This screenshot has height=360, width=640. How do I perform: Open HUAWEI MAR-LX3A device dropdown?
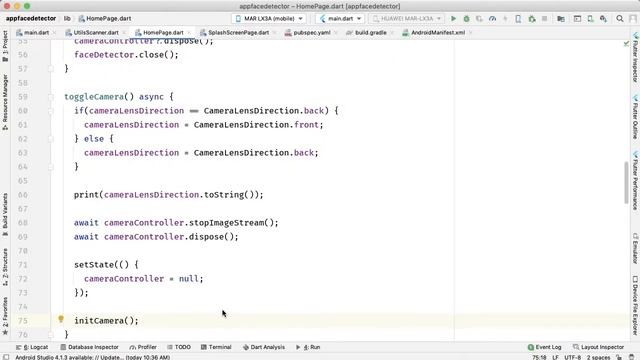(407, 18)
